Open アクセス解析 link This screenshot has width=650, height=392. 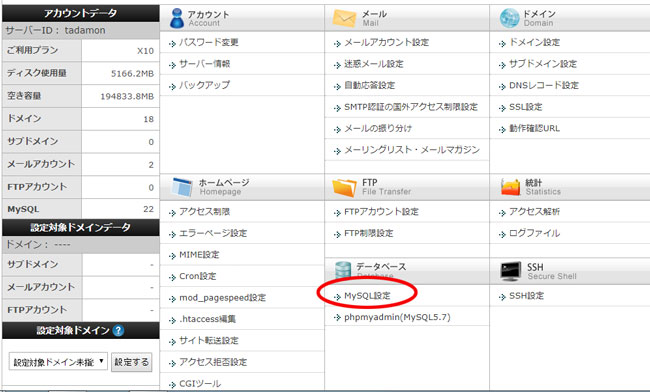[534, 212]
